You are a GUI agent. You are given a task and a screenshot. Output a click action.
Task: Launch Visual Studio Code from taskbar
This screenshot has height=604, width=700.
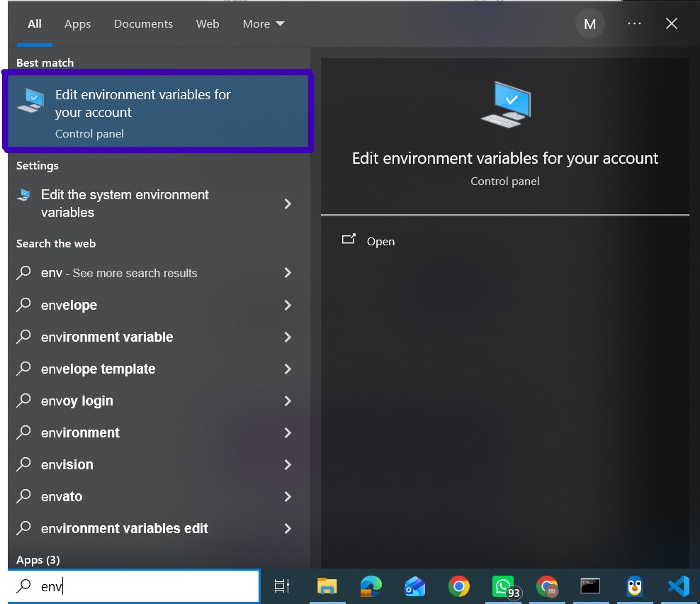pos(678,586)
